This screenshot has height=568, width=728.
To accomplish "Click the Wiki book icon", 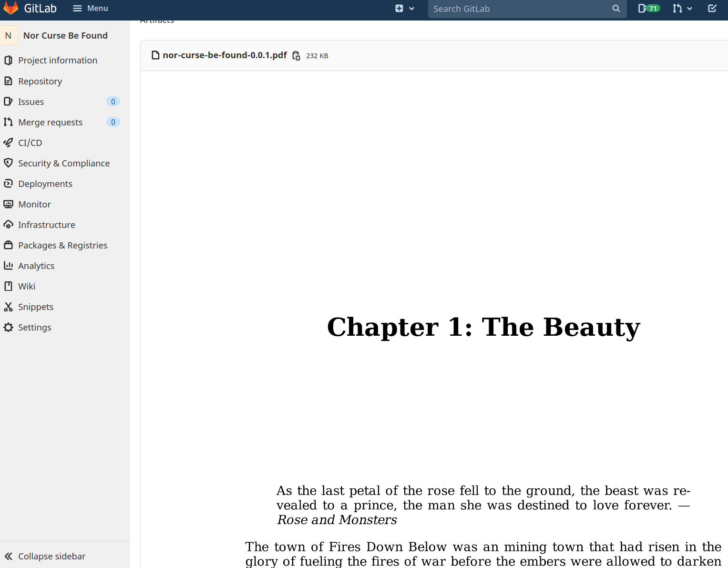I will point(8,286).
